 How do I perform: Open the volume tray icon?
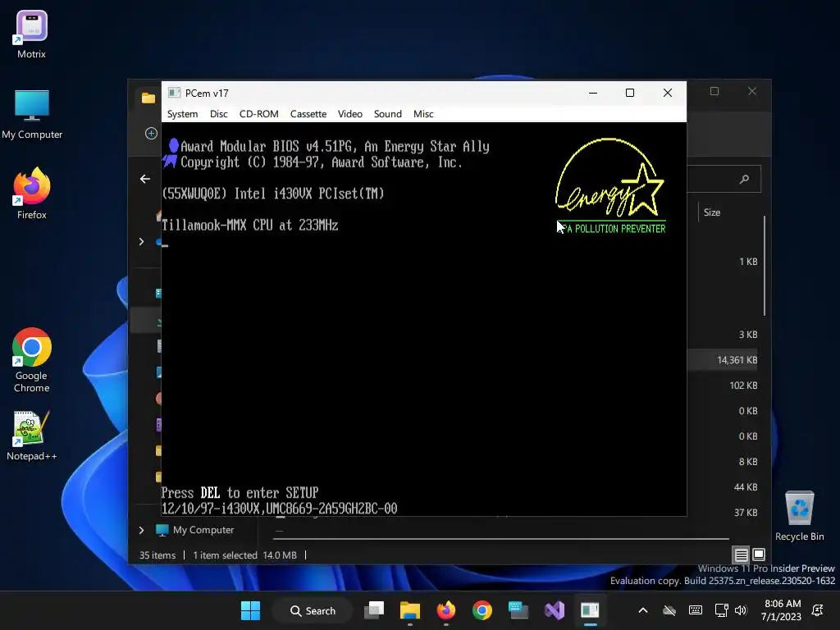[741, 610]
